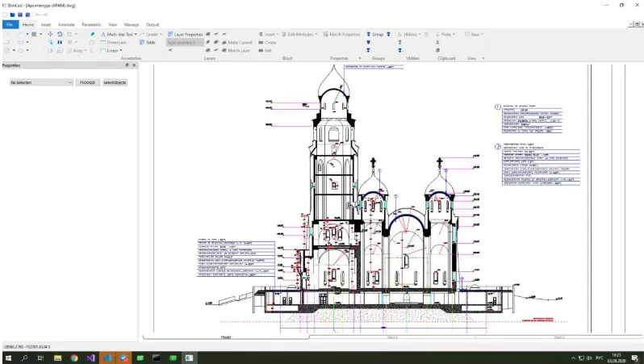Open the View group dialog launcher arrow
The height and width of the screenshot is (364, 644).
click(483, 58)
